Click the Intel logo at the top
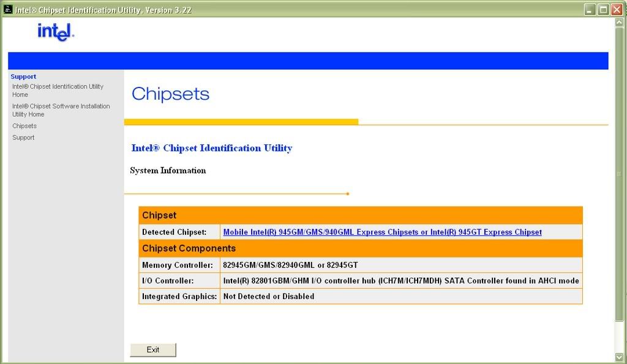This screenshot has height=364, width=627. pos(56,31)
